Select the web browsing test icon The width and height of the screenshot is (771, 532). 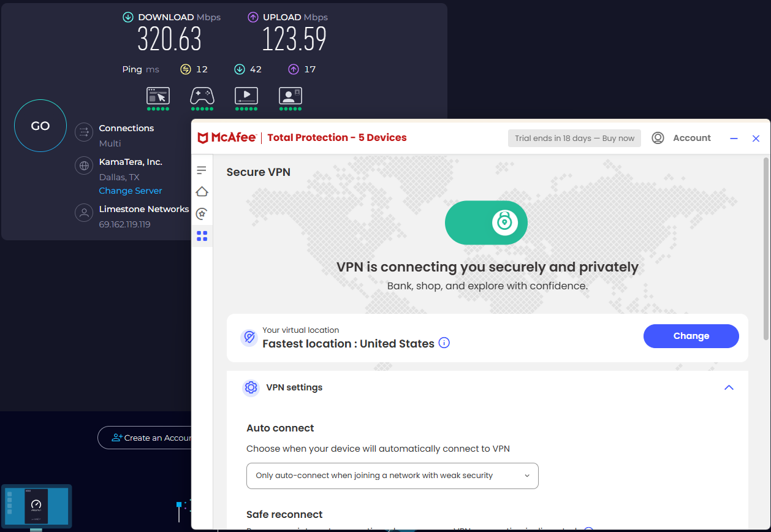[x=158, y=97]
